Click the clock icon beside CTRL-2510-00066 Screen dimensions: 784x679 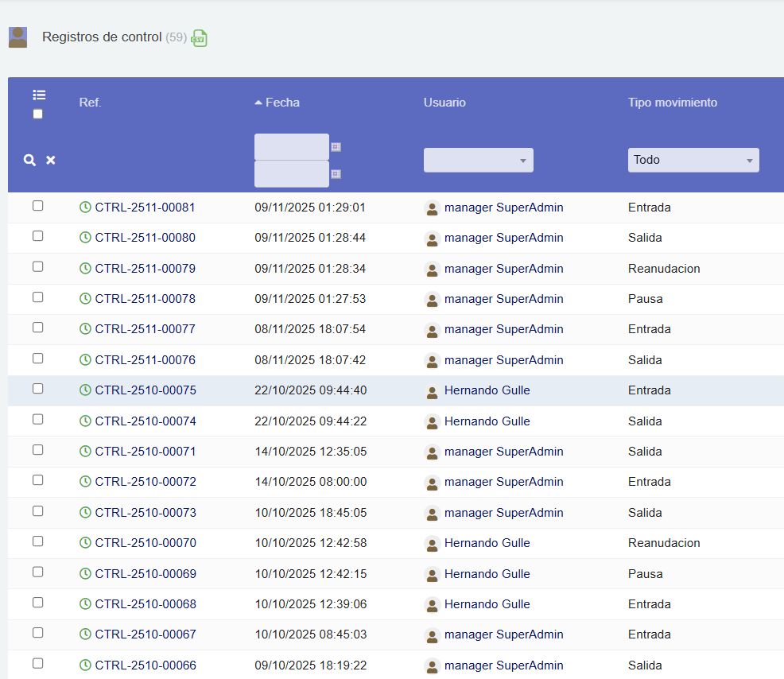pyautogui.click(x=84, y=665)
